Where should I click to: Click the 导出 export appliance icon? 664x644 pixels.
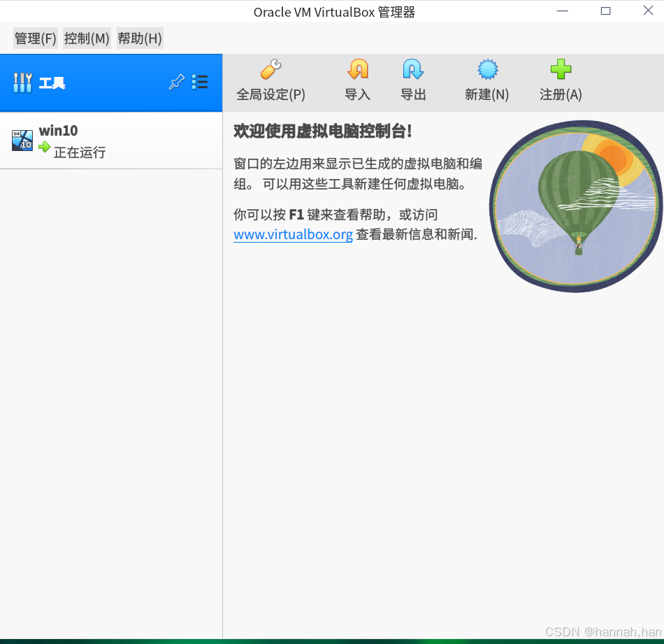[x=413, y=69]
